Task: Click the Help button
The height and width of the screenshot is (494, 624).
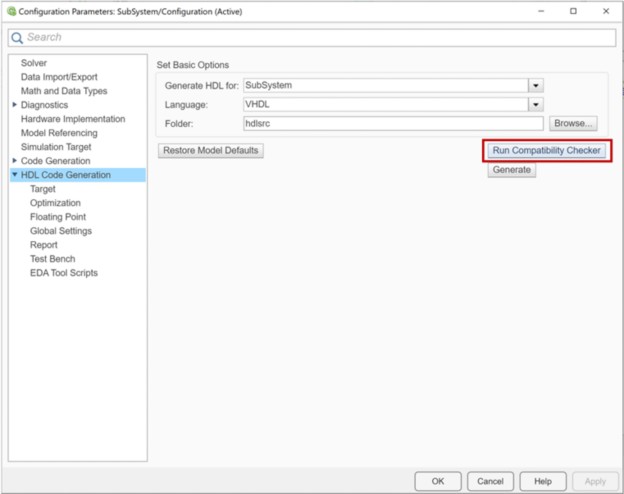Action: [542, 481]
